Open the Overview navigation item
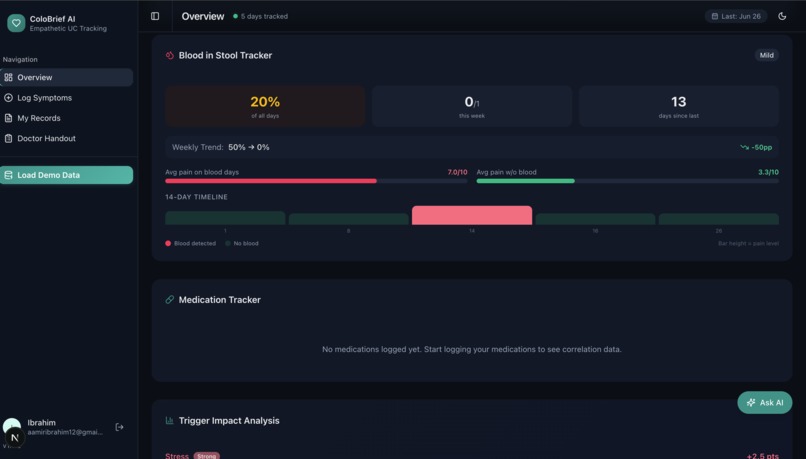Viewport: 806px width, 459px height. click(x=66, y=78)
